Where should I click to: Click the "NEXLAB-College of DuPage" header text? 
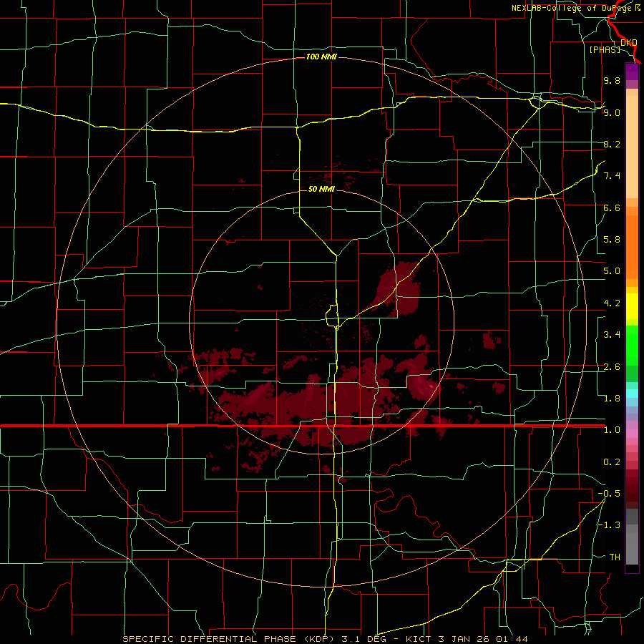(x=572, y=8)
